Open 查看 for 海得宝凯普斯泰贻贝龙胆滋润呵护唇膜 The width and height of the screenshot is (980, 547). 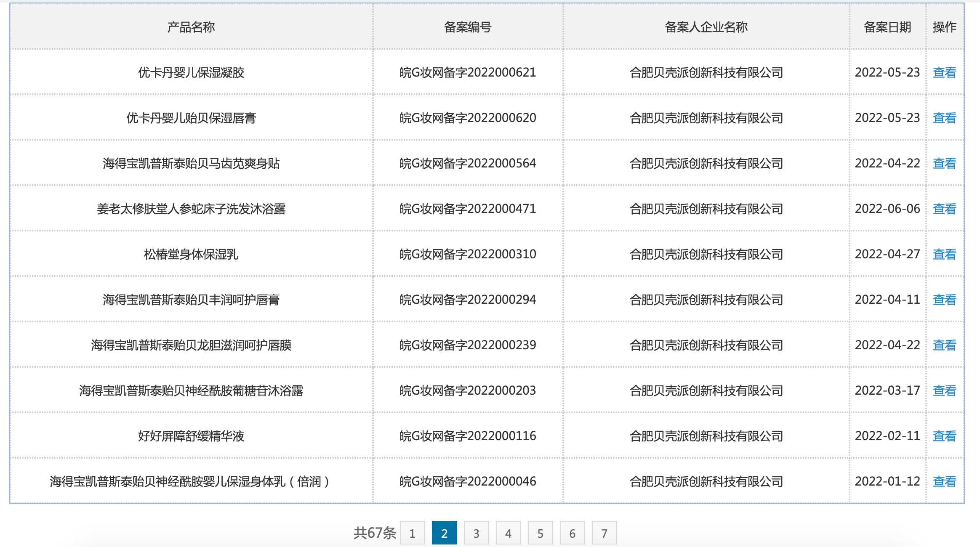click(x=944, y=345)
